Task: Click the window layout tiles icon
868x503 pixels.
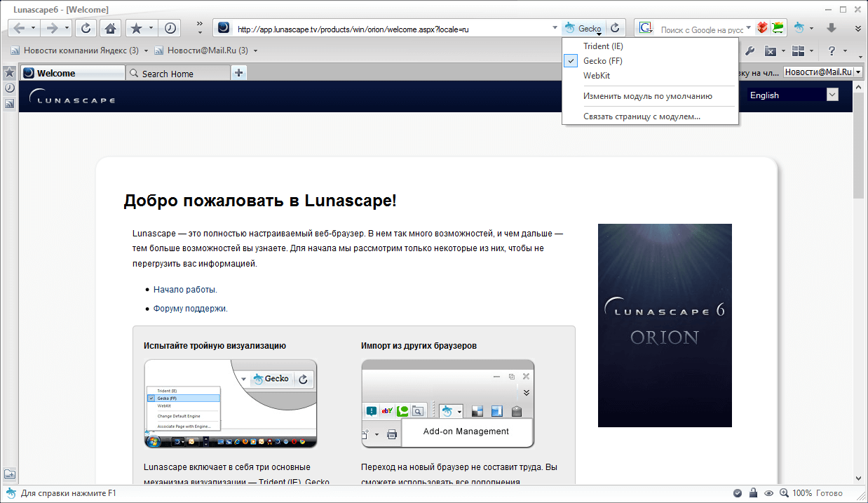Action: pyautogui.click(x=798, y=51)
